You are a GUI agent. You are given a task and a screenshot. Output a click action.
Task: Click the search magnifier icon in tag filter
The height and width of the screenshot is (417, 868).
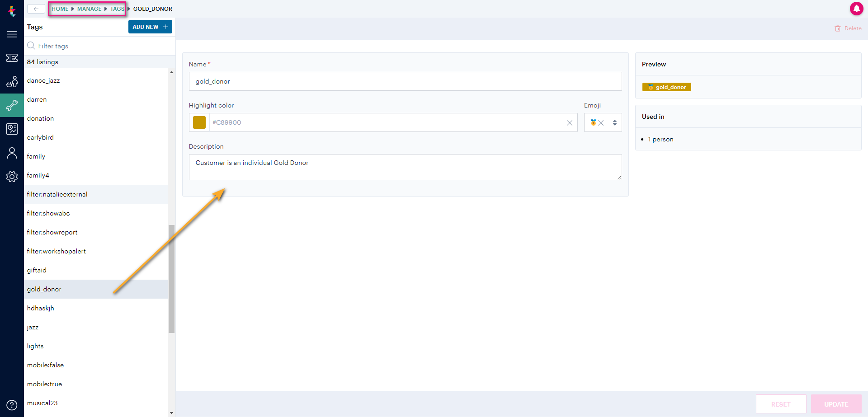(31, 46)
